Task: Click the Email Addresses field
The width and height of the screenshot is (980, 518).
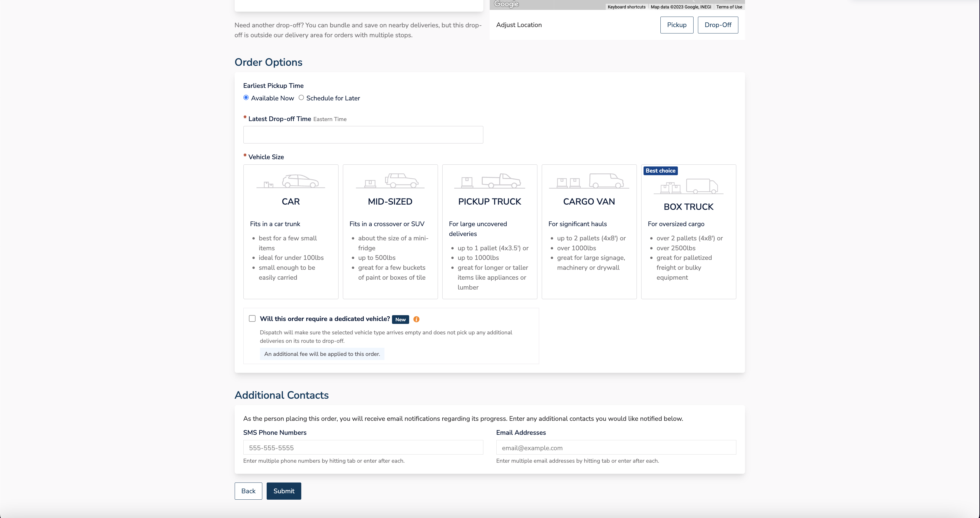Action: coord(616,447)
